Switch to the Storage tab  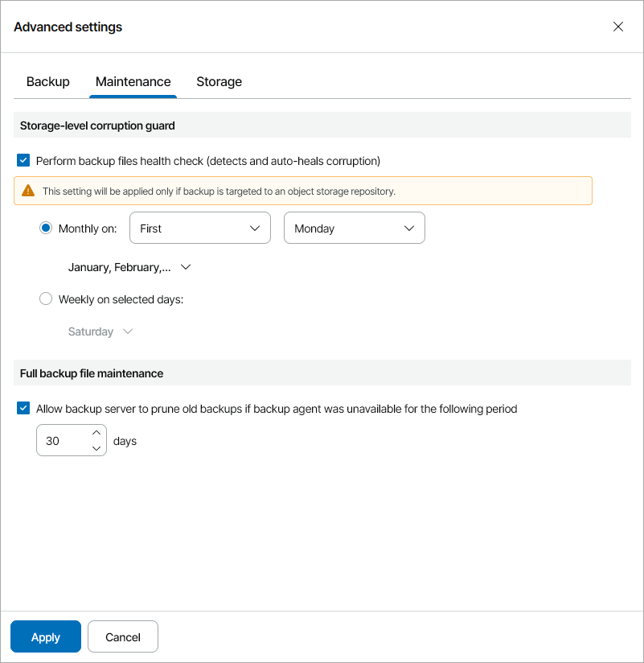pyautogui.click(x=219, y=81)
